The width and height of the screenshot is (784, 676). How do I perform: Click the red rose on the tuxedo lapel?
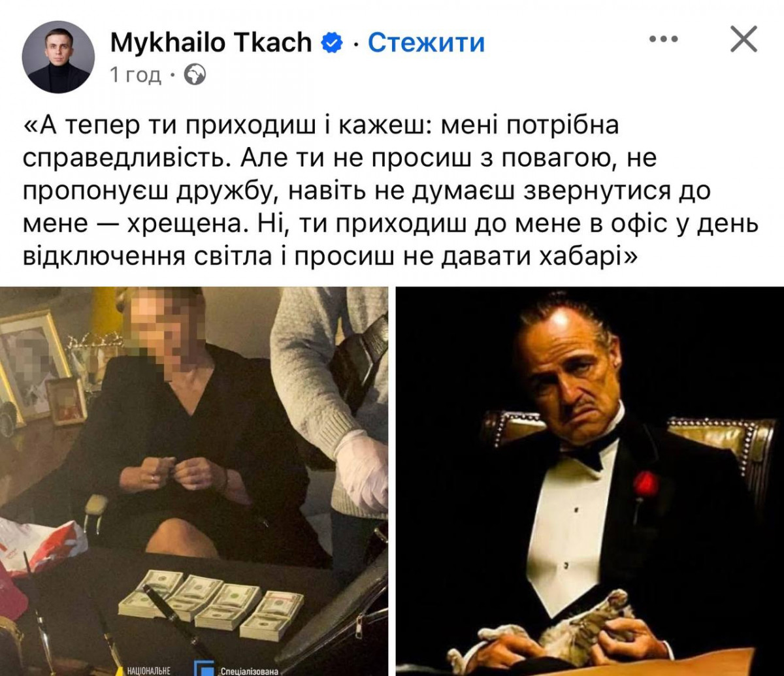click(645, 485)
